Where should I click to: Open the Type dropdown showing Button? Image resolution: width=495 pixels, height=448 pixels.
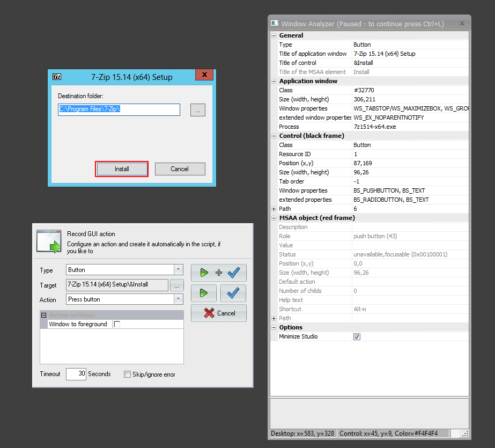178,270
